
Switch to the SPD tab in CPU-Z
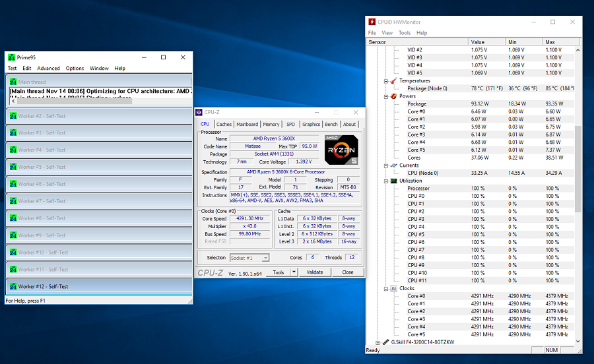pos(290,124)
